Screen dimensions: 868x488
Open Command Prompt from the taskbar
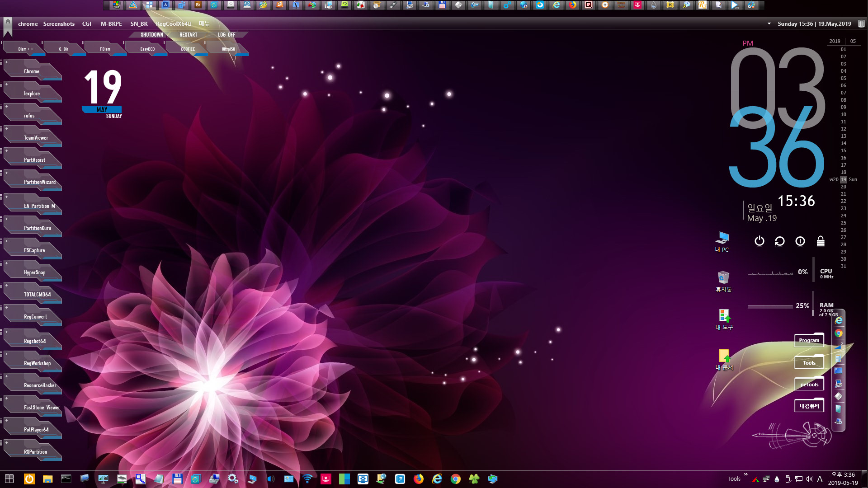pyautogui.click(x=66, y=479)
